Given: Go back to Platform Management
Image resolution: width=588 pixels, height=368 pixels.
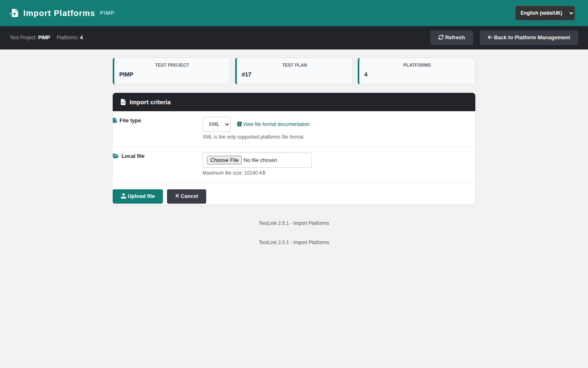Looking at the screenshot, I should click(529, 38).
